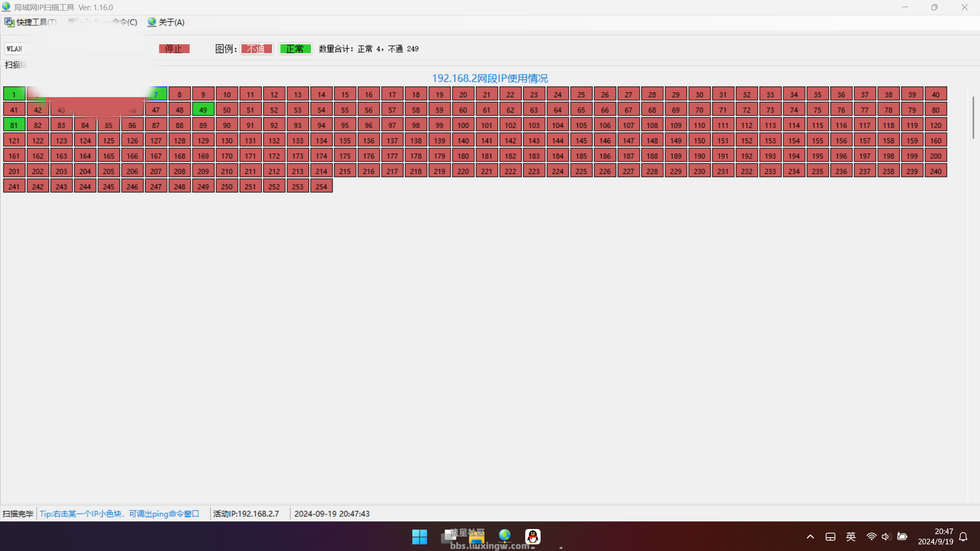
Task: Click green IP block 1
Action: pyautogui.click(x=14, y=94)
